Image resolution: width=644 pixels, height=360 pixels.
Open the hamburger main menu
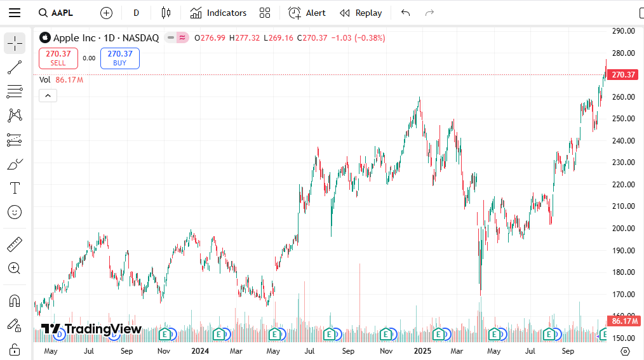14,13
